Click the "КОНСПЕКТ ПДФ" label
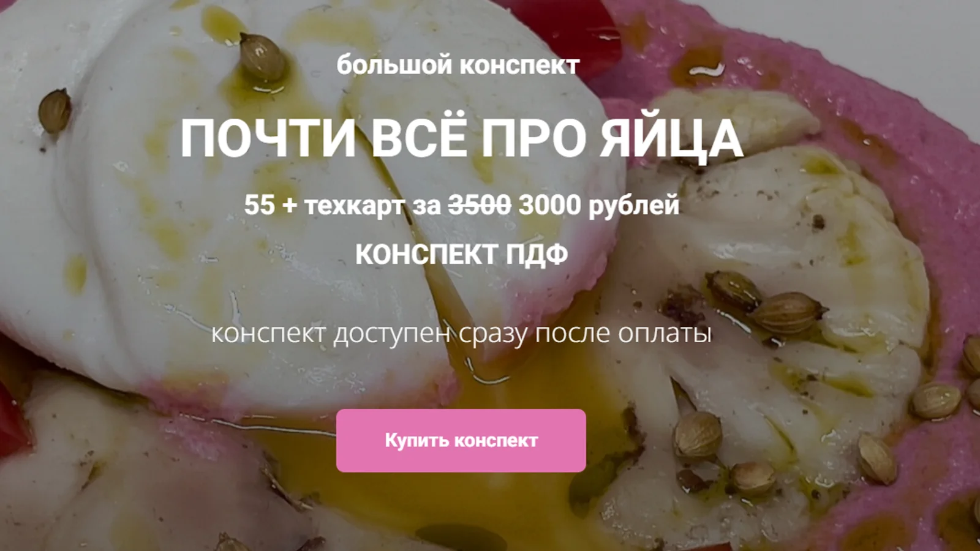 (461, 254)
